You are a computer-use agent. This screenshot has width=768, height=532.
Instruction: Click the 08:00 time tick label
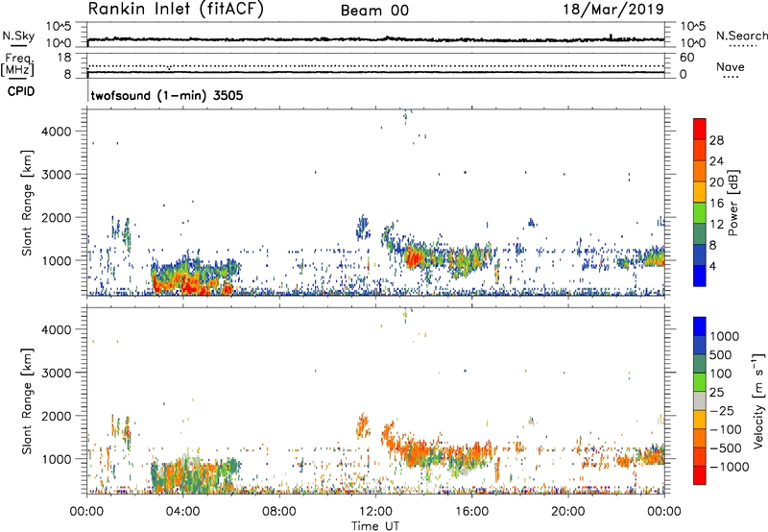click(x=278, y=512)
